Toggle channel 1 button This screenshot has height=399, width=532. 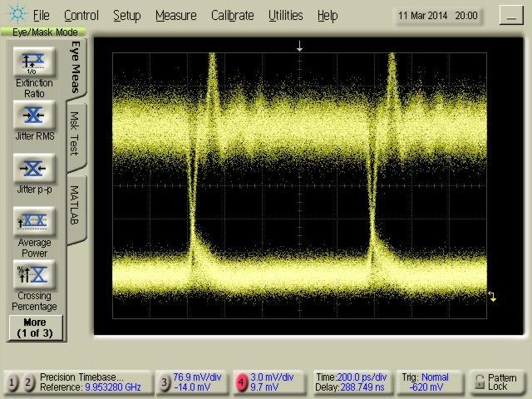(x=12, y=382)
